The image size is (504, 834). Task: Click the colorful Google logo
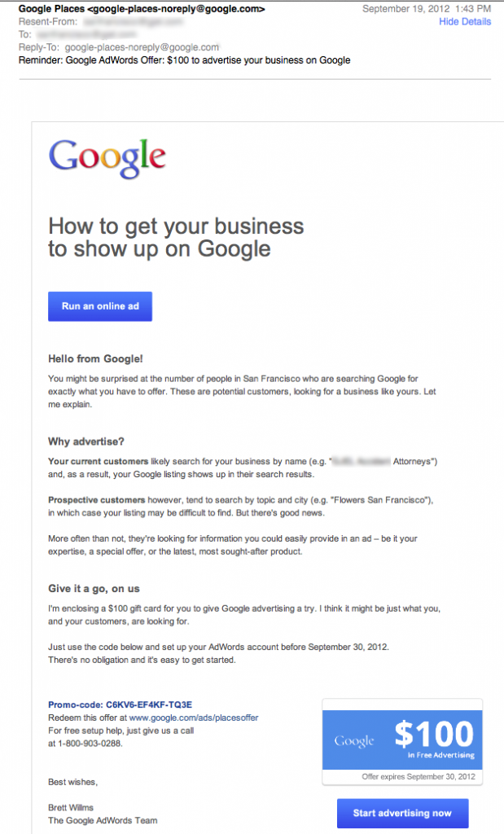107,158
